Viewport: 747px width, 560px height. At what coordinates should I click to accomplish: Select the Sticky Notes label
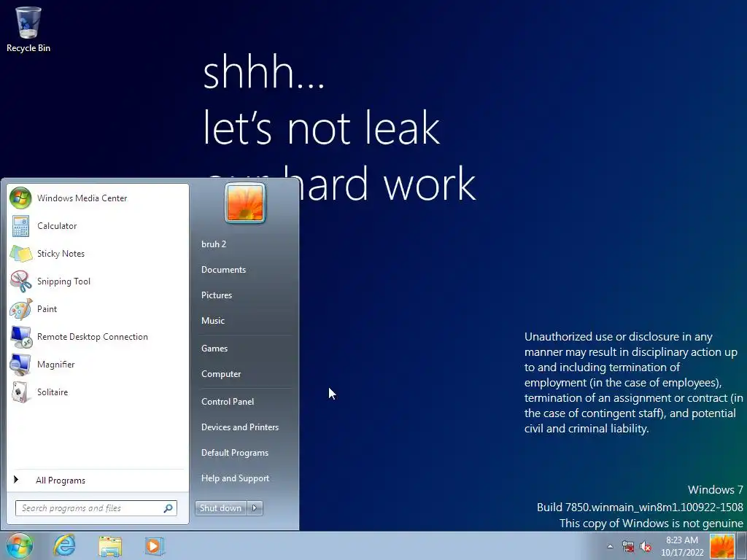point(61,253)
